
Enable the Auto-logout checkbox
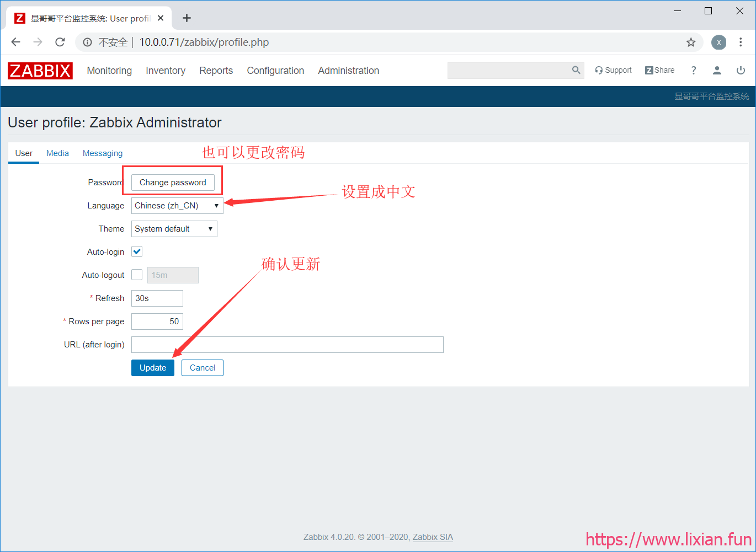click(x=137, y=275)
